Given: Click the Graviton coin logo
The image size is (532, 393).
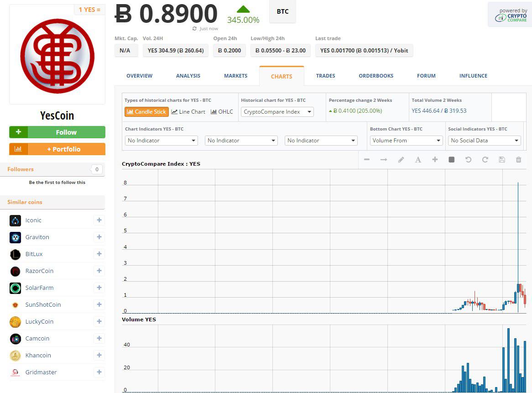Looking at the screenshot, I should [x=15, y=237].
